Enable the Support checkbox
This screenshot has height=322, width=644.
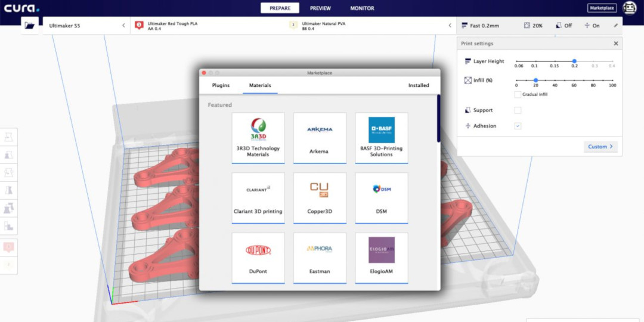[x=518, y=110]
